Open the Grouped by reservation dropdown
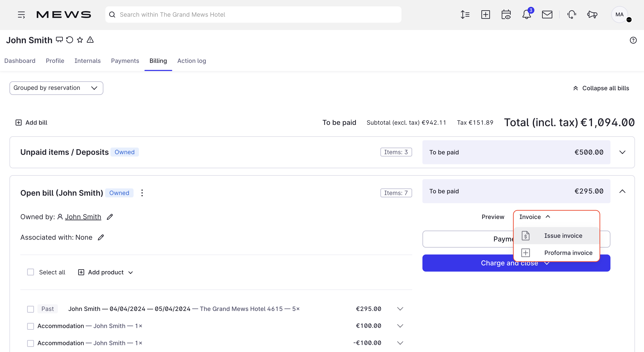The image size is (644, 352). tap(56, 88)
